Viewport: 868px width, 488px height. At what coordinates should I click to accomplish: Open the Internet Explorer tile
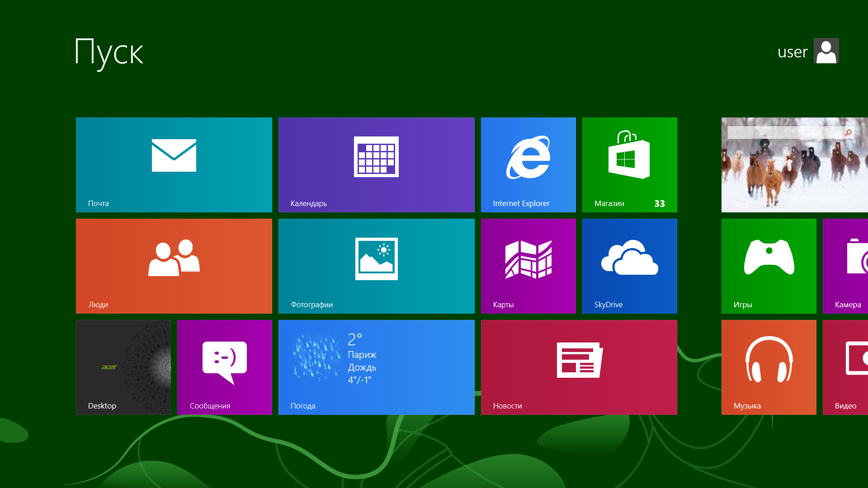528,165
